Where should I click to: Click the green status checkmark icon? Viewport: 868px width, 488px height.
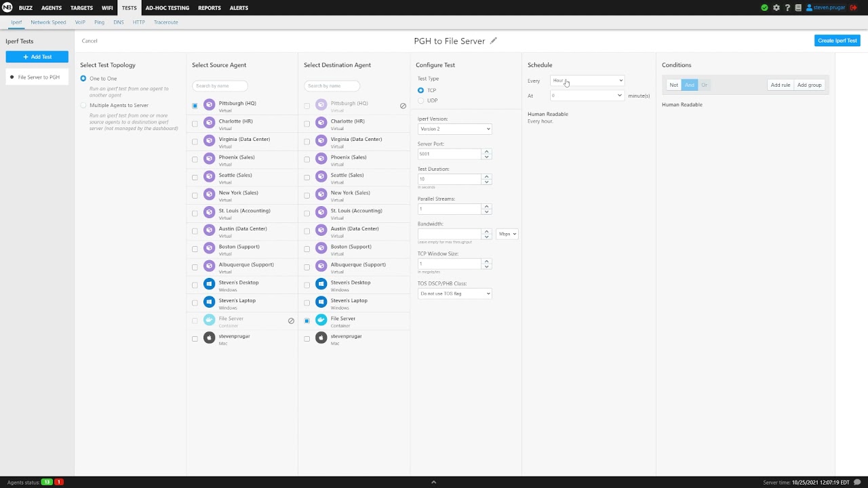(765, 8)
